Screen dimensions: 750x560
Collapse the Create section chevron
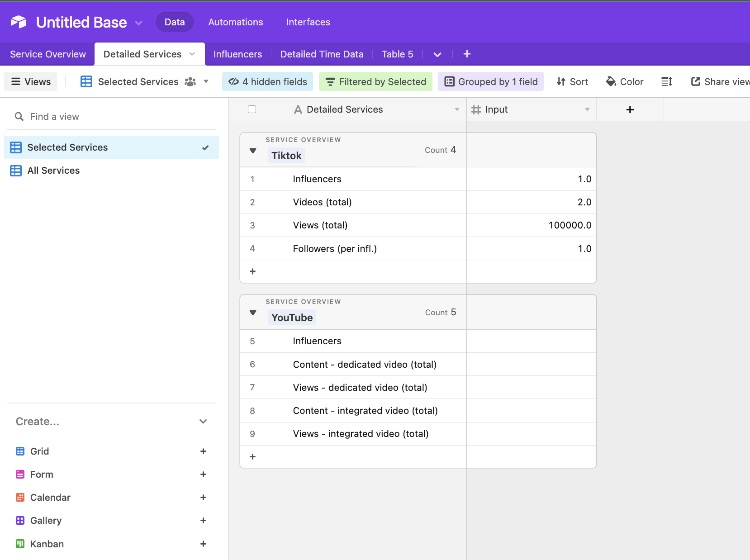[x=203, y=422]
